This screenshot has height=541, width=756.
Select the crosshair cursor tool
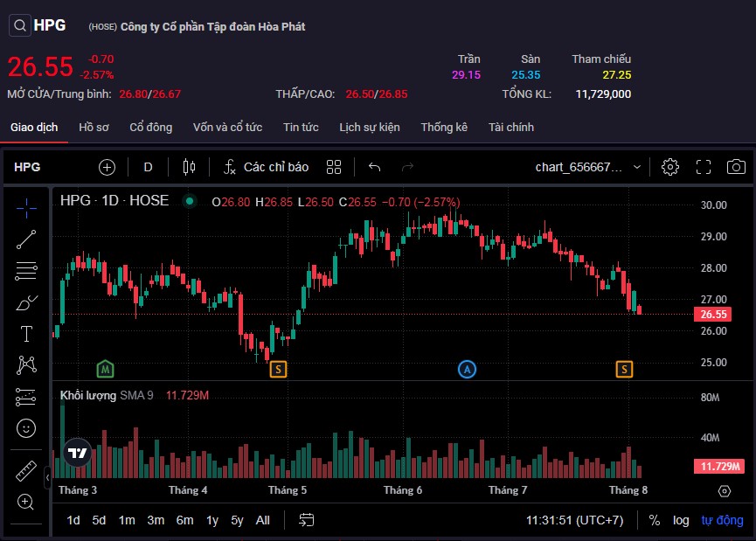click(26, 207)
